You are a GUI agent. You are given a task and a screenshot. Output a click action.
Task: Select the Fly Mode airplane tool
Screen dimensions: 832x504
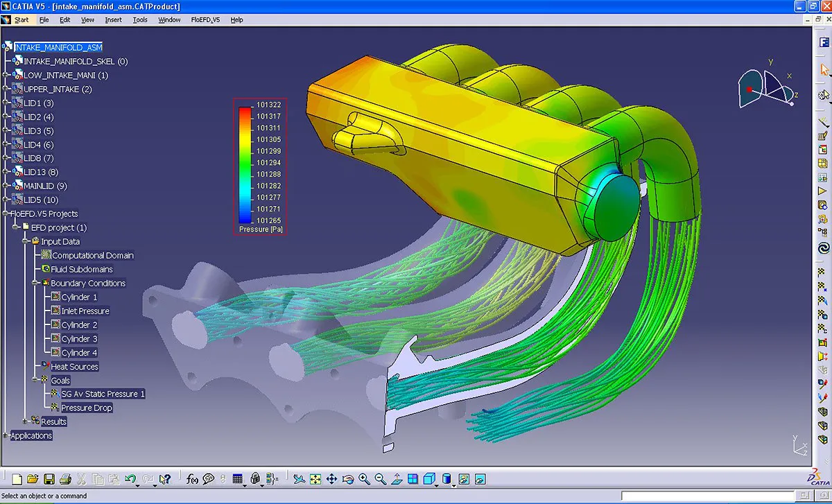297,478
